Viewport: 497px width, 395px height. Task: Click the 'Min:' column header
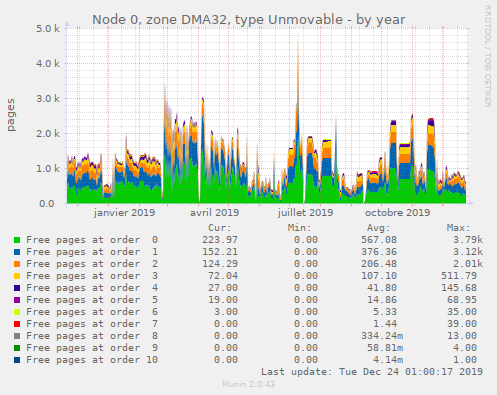[x=299, y=228]
